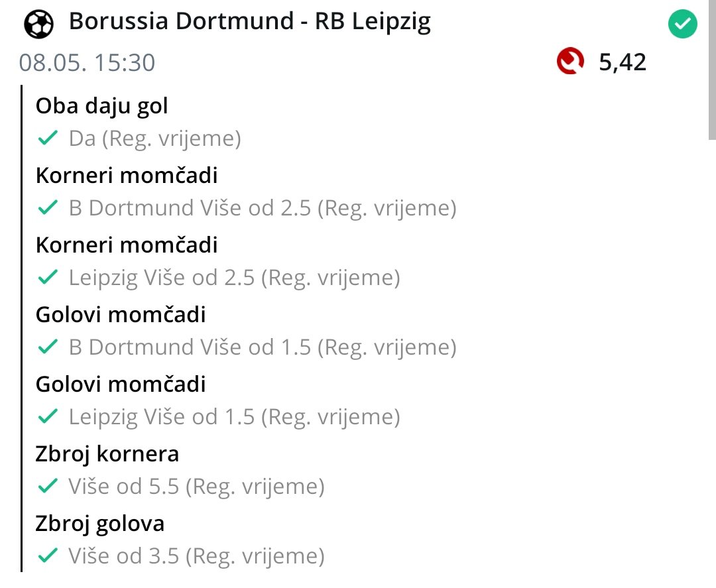The image size is (716, 588).
Task: Select the Zbroj golova market heading
Action: (x=100, y=524)
